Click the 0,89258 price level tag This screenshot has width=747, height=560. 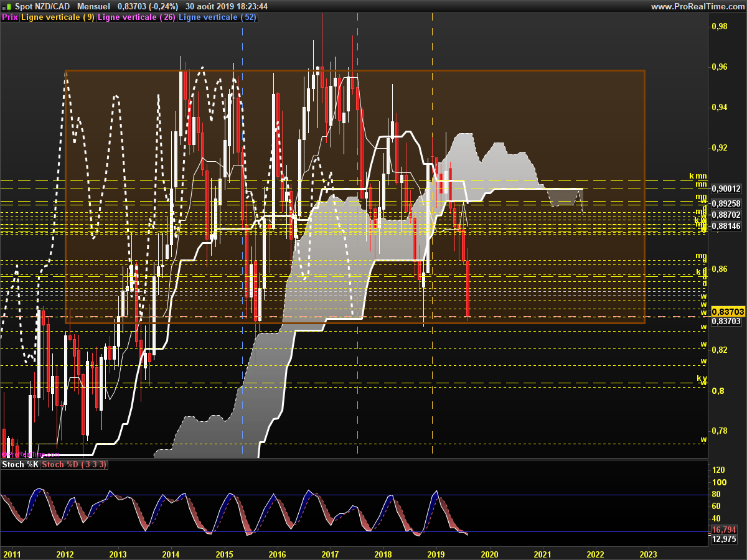pos(726,203)
